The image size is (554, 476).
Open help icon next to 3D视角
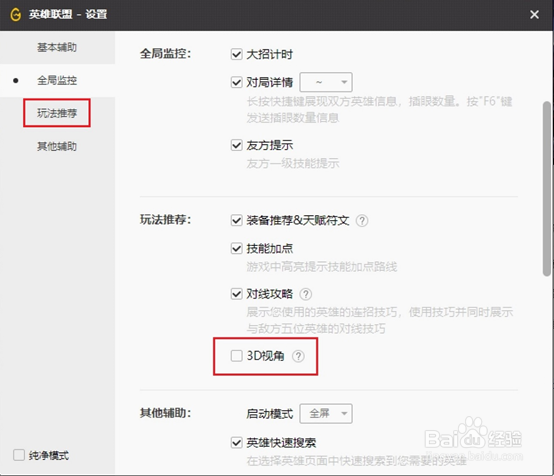[298, 356]
